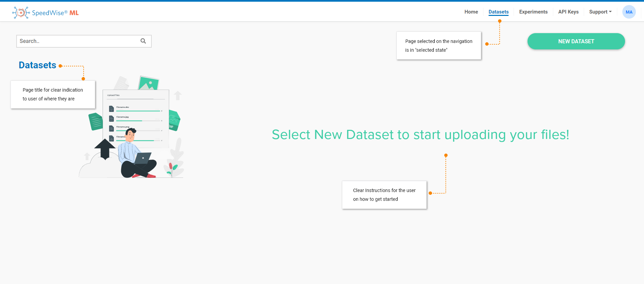Click the SpeedWise ML brand name text
Screen dimensions: 644x284
(55, 13)
